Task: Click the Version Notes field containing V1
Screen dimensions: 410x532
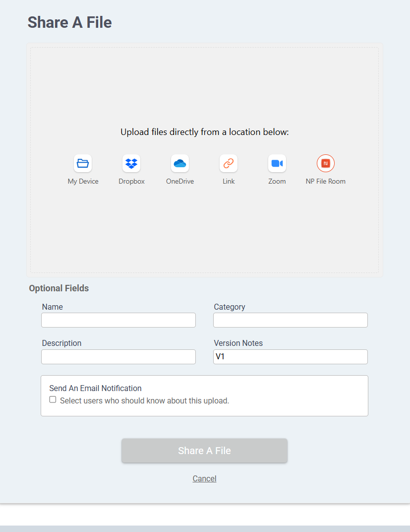Action: coord(291,357)
